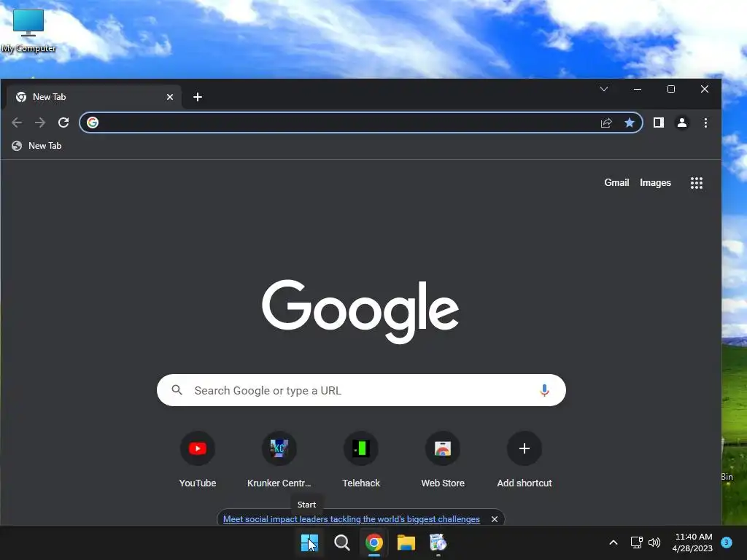
Task: Open File Explorer from taskbar
Action: 406,542
